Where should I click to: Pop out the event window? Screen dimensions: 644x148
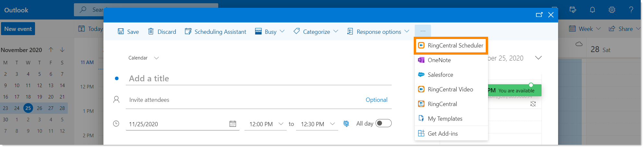coord(539,15)
